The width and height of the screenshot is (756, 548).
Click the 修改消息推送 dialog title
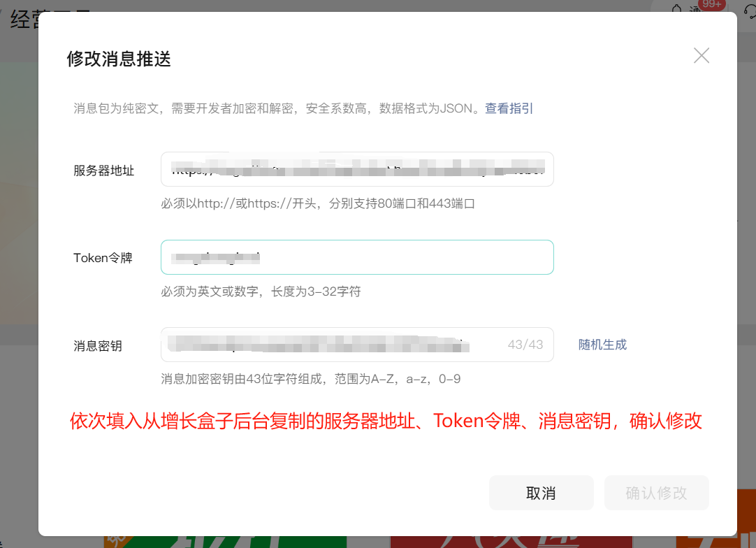(x=119, y=59)
